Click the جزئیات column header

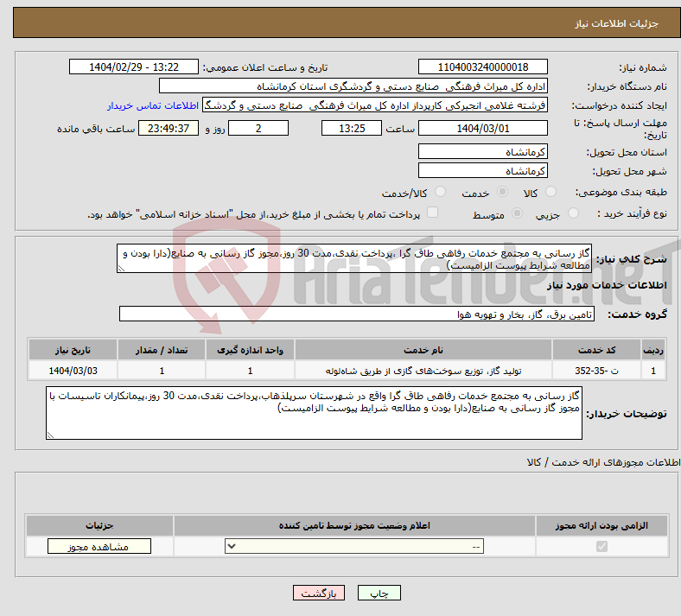[x=99, y=525]
